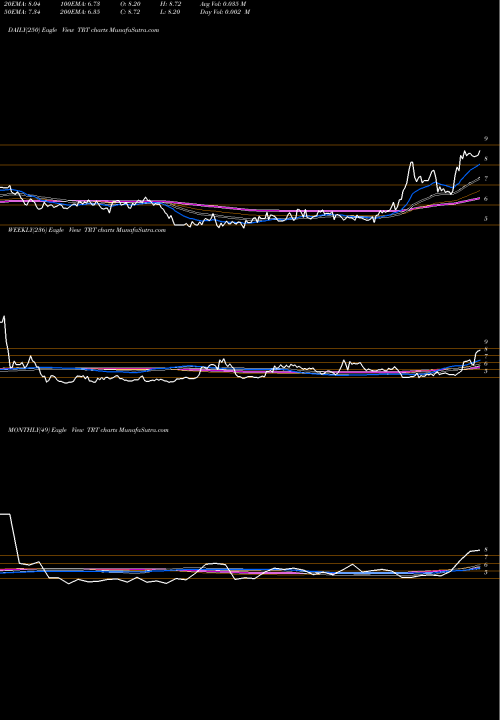
Task: Click the O: open price text
Action: 130,4
